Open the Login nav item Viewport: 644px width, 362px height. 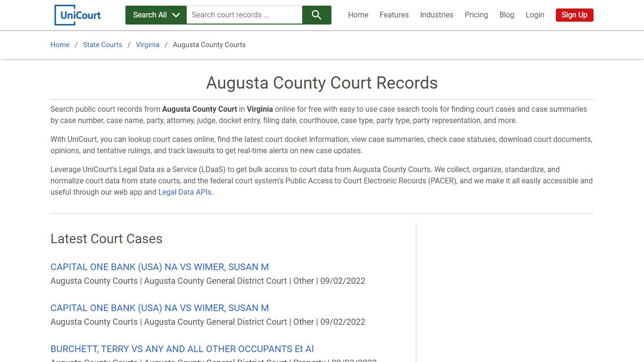point(535,15)
